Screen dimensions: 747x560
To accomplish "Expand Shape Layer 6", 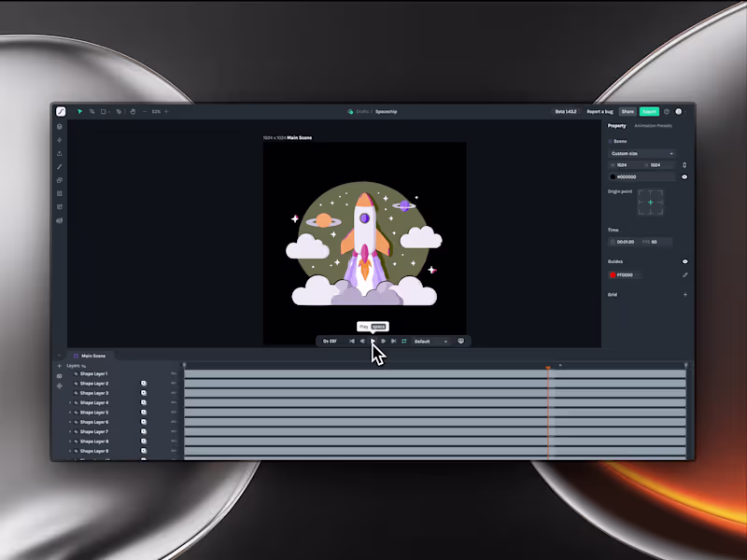I will 70,422.
